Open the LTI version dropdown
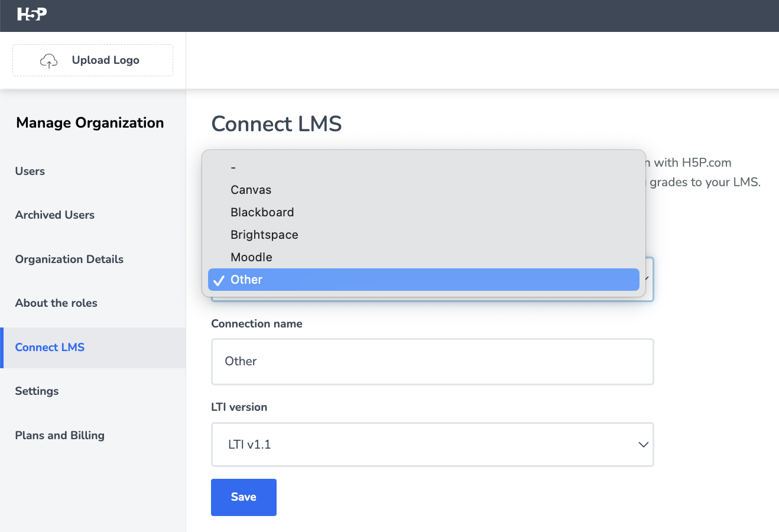Viewport: 779px width, 532px height. click(x=432, y=445)
